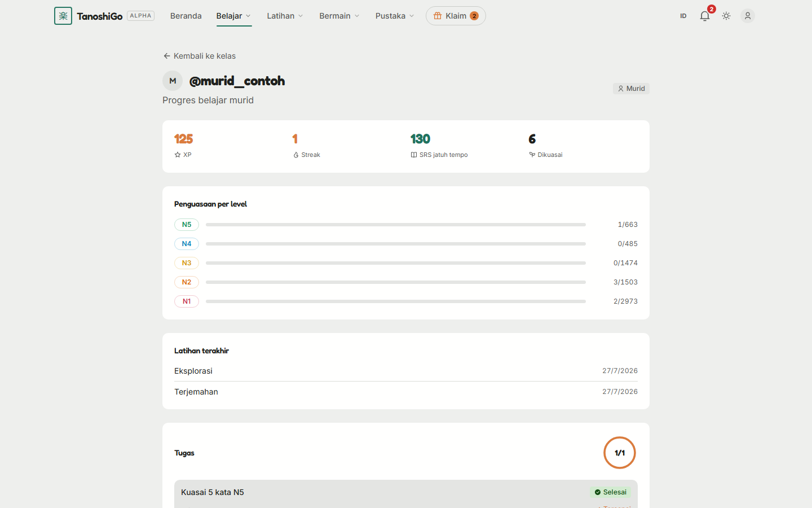
Task: Switch language with the ID button
Action: 683,16
